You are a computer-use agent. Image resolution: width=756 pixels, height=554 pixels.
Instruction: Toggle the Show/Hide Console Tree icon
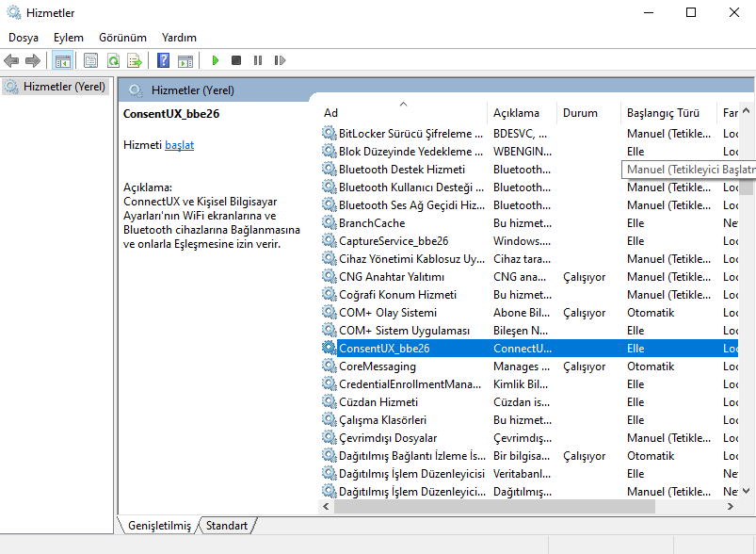pyautogui.click(x=63, y=60)
